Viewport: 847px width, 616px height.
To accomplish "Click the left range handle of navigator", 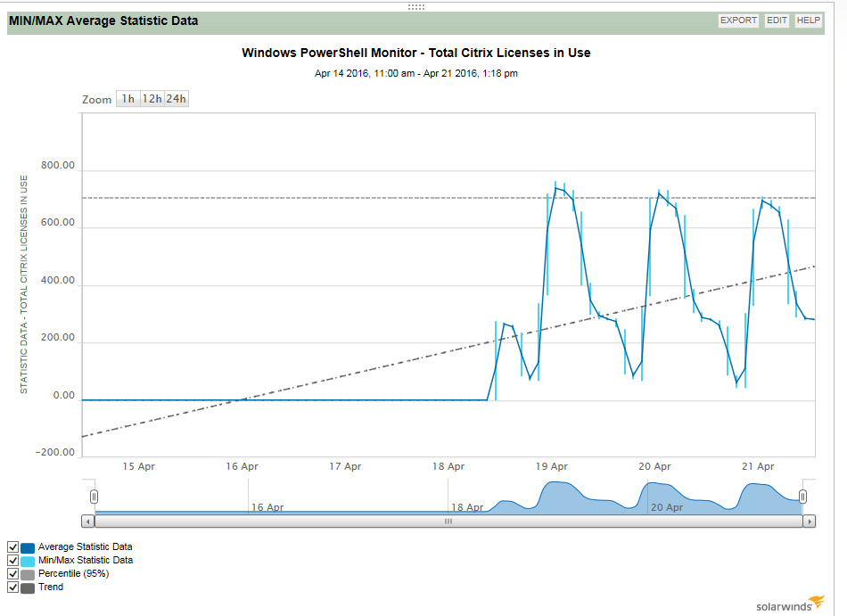I will 94,497.
